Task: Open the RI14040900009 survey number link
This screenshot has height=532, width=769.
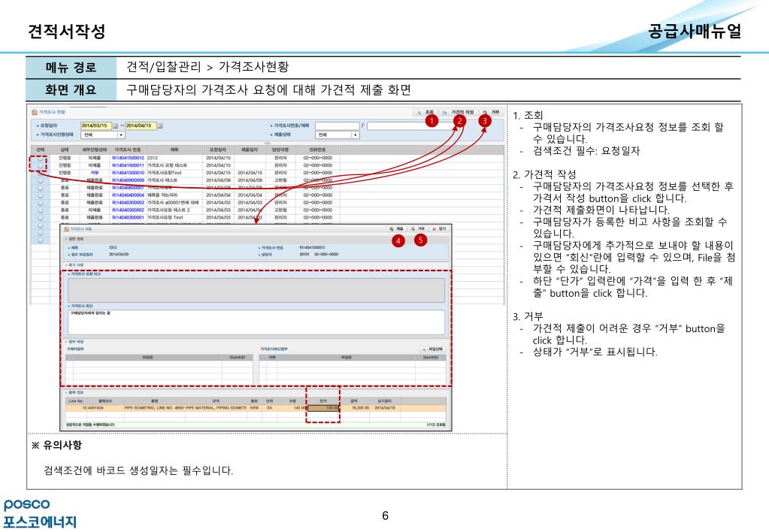Action: pyautogui.click(x=128, y=180)
